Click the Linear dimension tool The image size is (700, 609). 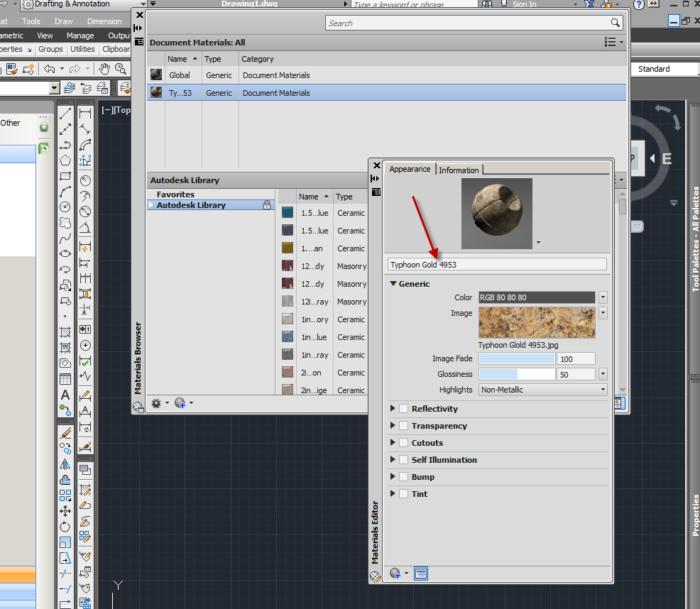pyautogui.click(x=85, y=114)
